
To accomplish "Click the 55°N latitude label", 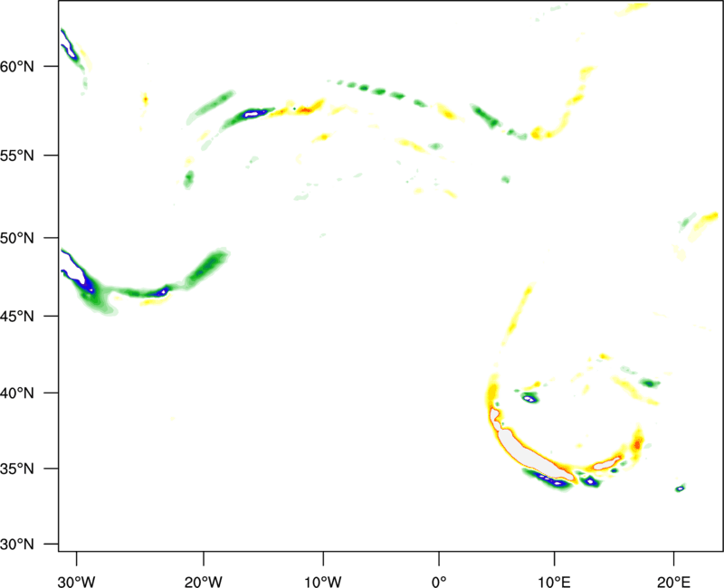I will [17, 156].
